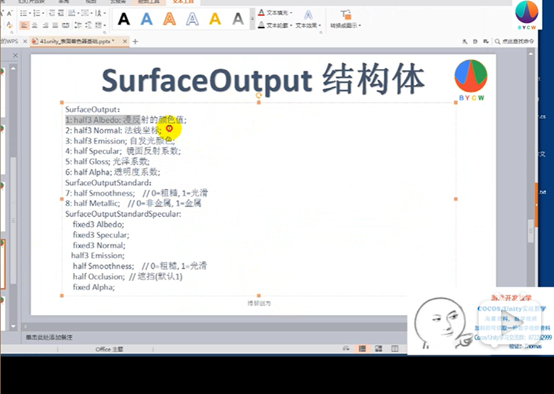Click the icon adjacent to command search

click(x=486, y=41)
